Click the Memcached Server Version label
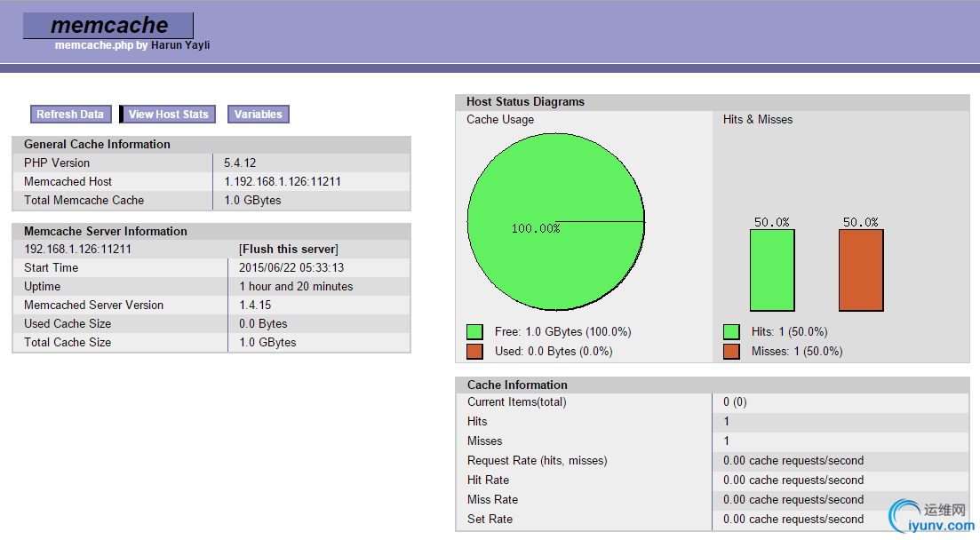Viewport: 980px width, 540px height. click(x=94, y=306)
